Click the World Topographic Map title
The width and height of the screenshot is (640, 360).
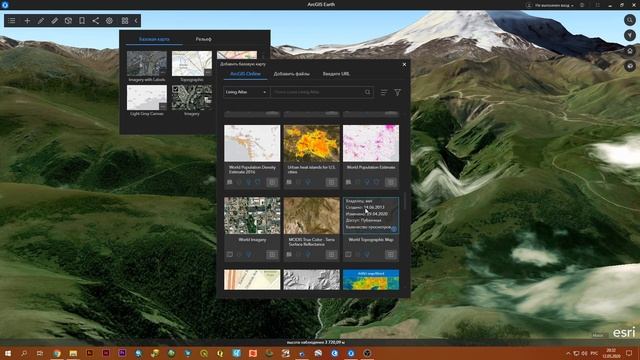[x=371, y=240]
